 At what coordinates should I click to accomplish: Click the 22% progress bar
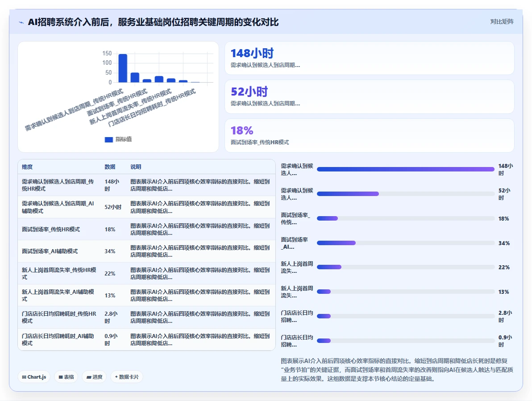(x=406, y=267)
